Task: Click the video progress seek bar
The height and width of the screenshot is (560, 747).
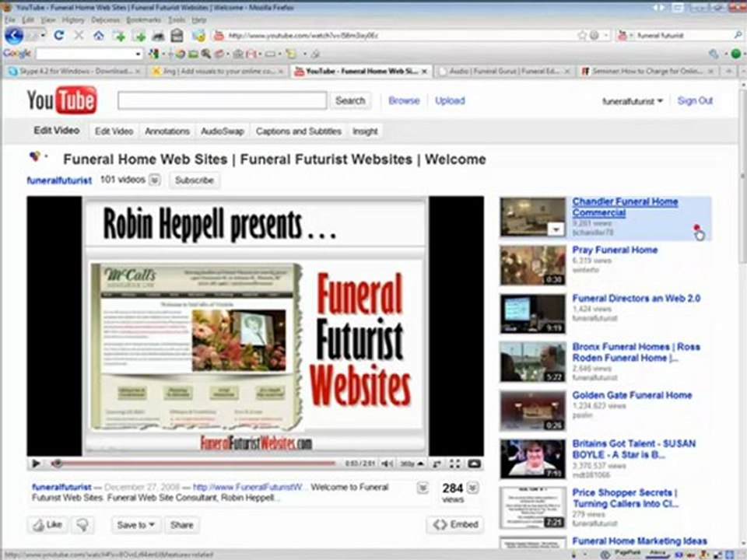Action: point(195,464)
